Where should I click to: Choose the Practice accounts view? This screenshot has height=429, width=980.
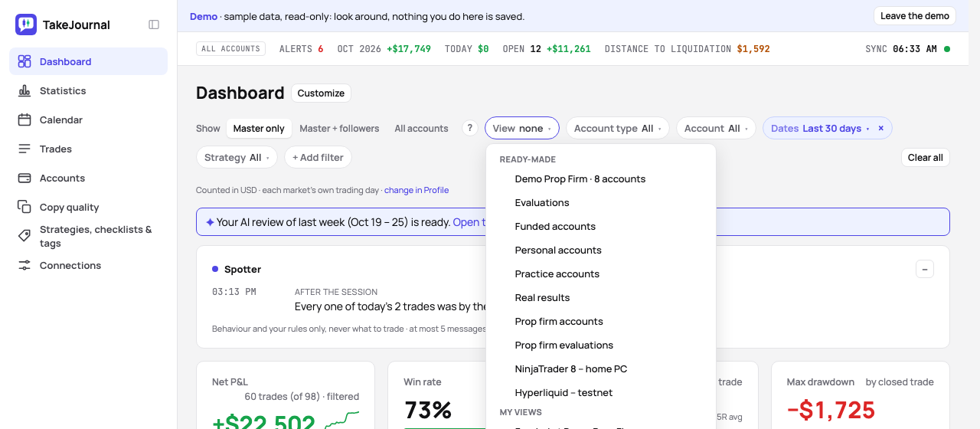click(x=601, y=273)
